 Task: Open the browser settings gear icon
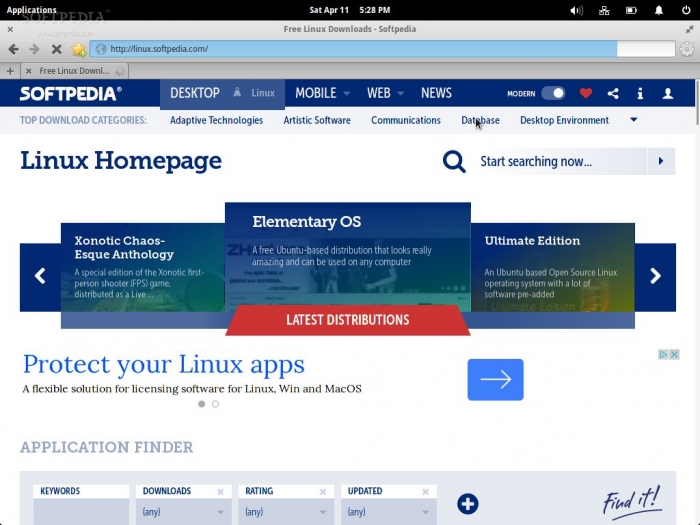tap(686, 49)
